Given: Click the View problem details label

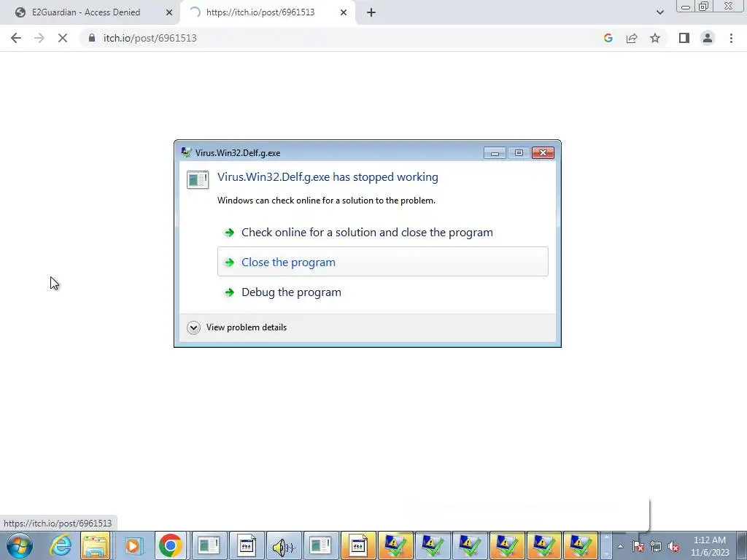Looking at the screenshot, I should tap(247, 327).
